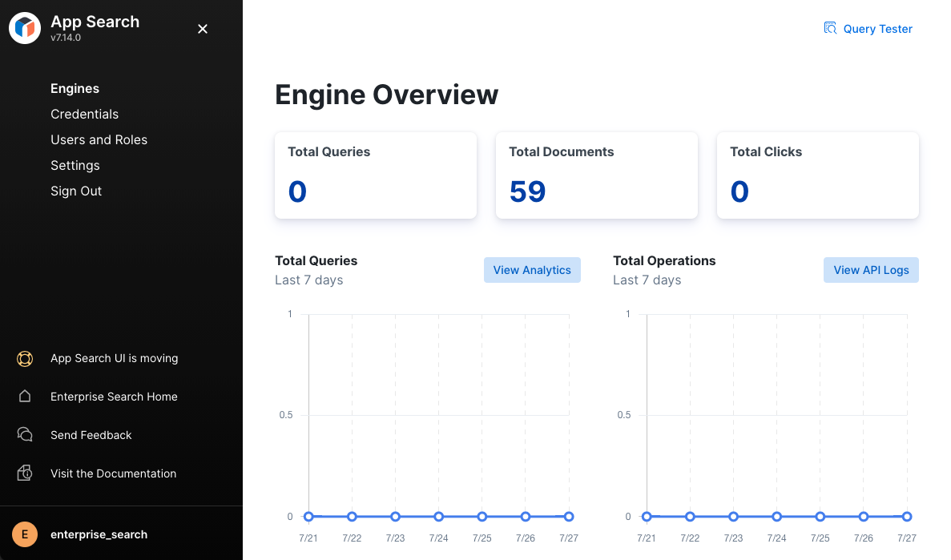The height and width of the screenshot is (560, 951).
Task: Sign Out via the sidebar
Action: [x=76, y=191]
